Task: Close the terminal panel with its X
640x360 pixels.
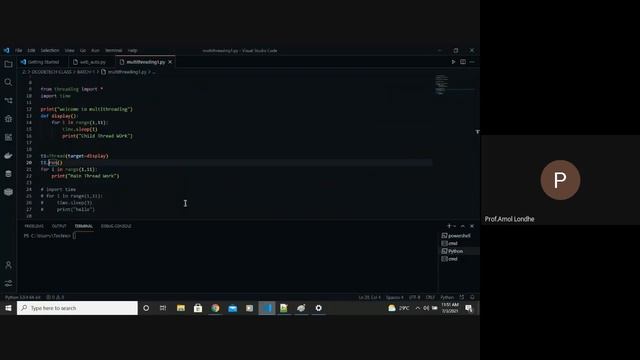Action: point(472,226)
